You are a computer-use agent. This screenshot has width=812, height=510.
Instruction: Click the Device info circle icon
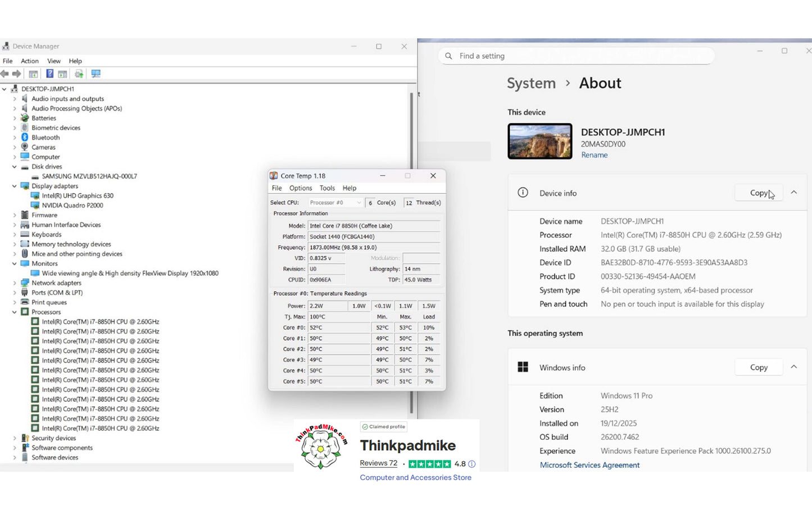pyautogui.click(x=523, y=193)
